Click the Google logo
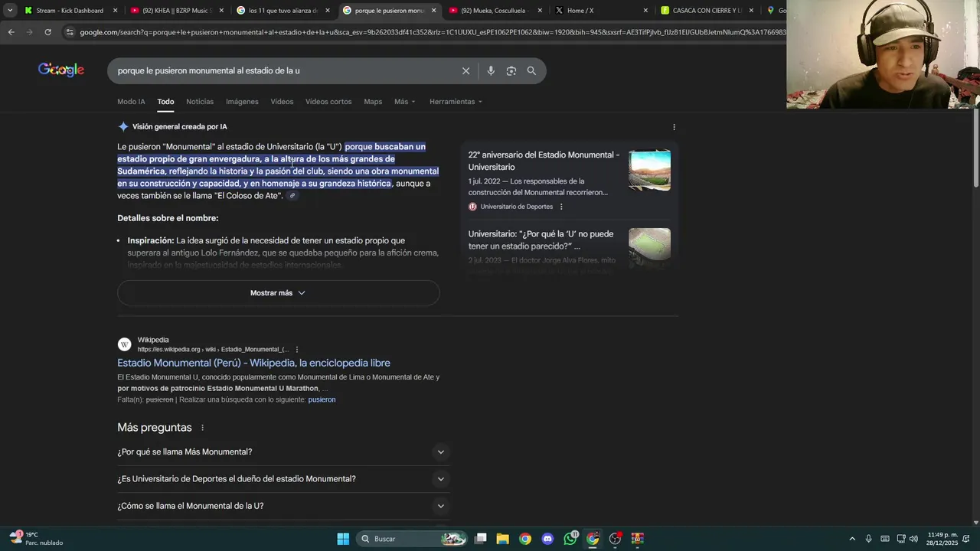This screenshot has height=551, width=980. point(61,70)
